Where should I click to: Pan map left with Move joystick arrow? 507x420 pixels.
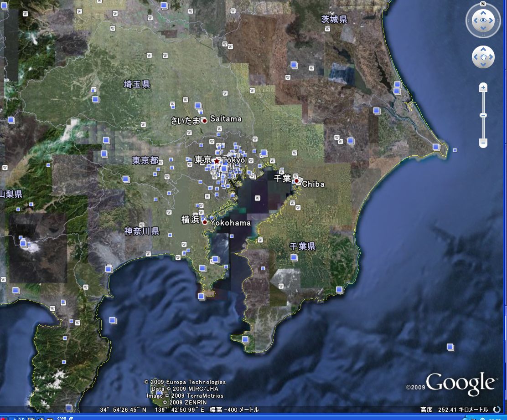pos(476,57)
